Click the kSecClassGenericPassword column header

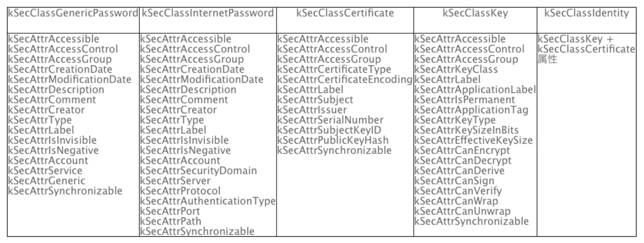click(x=73, y=13)
